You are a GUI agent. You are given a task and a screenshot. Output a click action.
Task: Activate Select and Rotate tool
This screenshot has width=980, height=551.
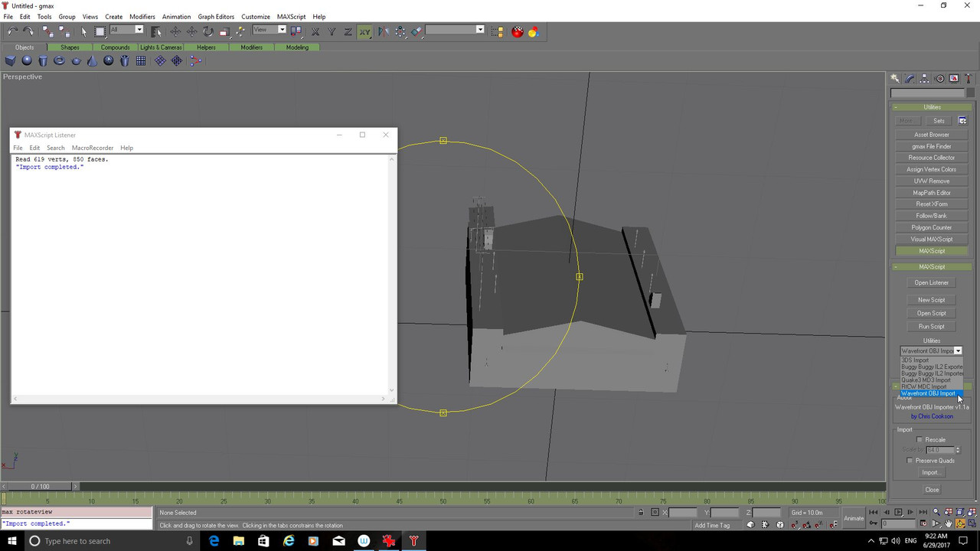pos(207,31)
